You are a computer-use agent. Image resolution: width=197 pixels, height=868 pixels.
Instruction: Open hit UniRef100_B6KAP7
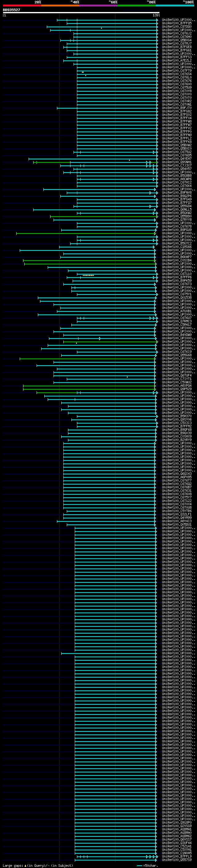(177, 257)
